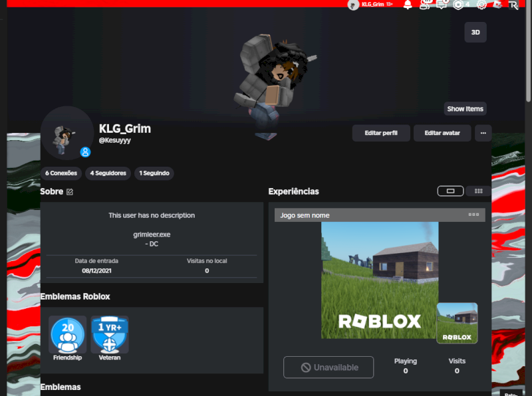Image resolution: width=532 pixels, height=396 pixels.
Task: Open the Jogo sem nome options dots
Action: point(473,215)
